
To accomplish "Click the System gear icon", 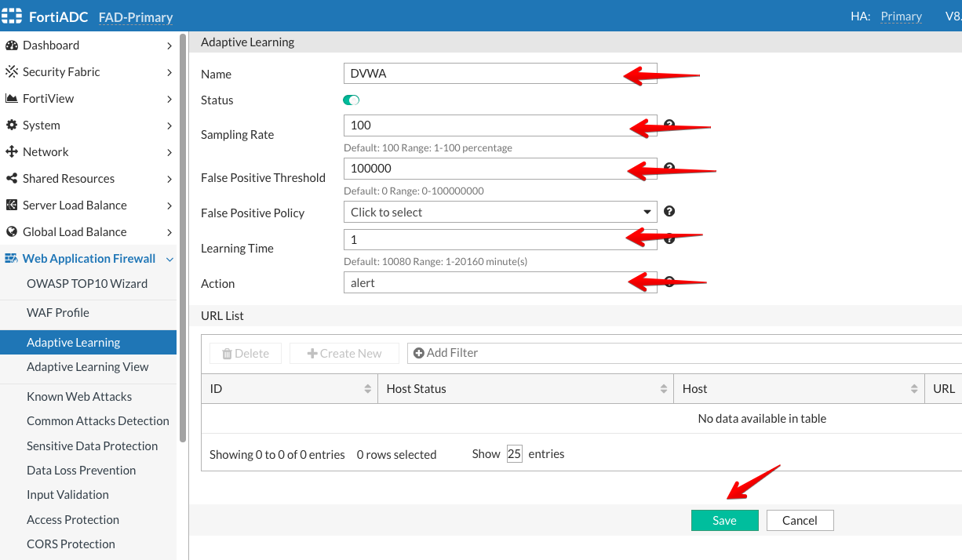I will point(12,125).
